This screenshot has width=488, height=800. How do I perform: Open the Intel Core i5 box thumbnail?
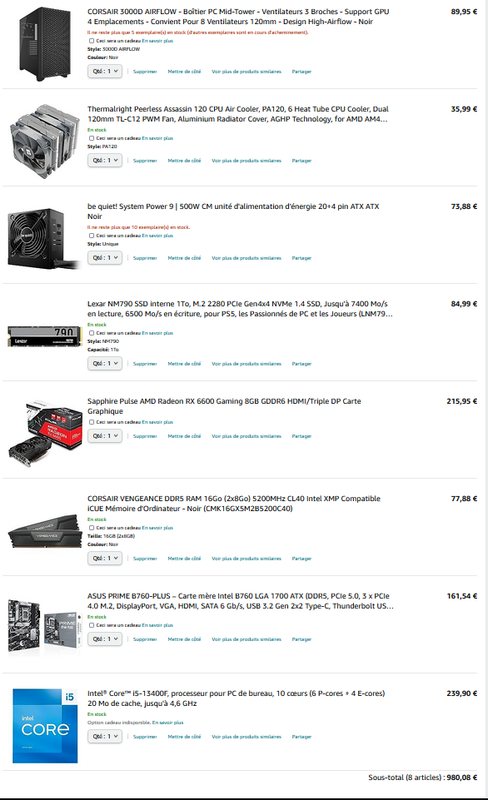point(45,726)
